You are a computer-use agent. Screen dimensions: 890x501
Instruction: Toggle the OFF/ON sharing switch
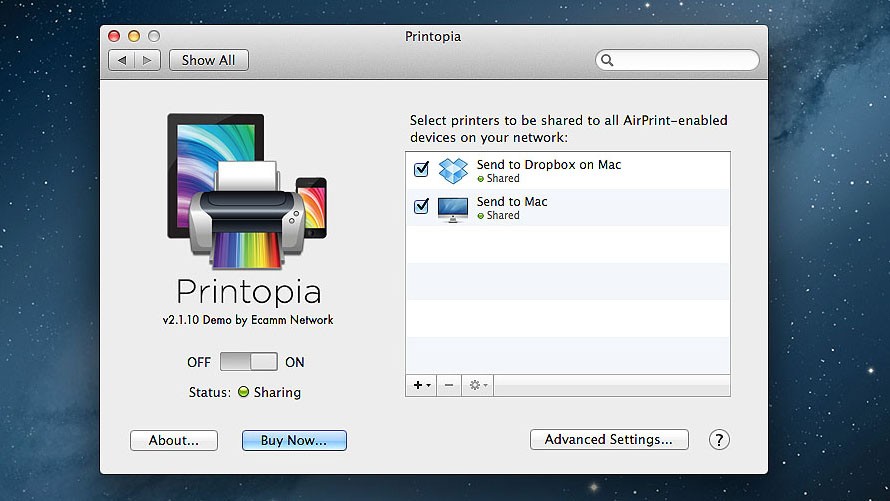(248, 362)
